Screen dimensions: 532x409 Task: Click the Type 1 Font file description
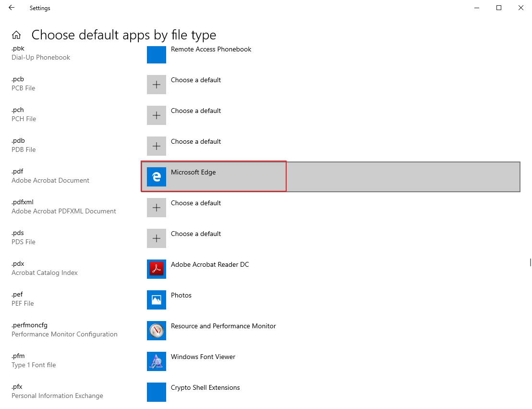coord(34,365)
